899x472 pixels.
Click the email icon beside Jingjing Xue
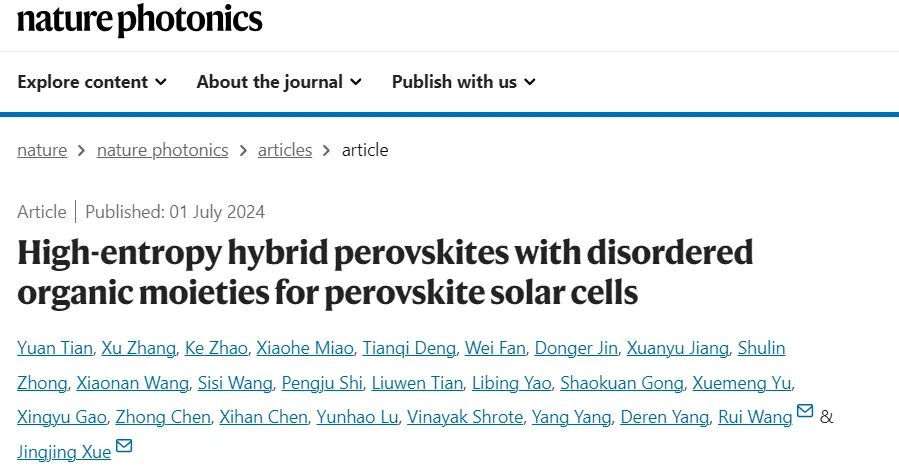124,446
